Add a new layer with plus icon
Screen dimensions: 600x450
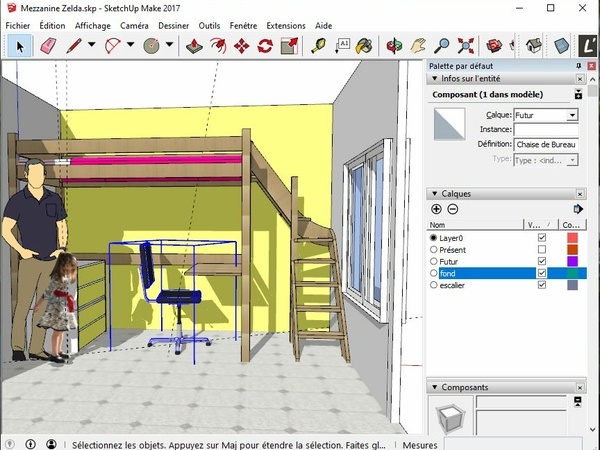[x=436, y=209]
